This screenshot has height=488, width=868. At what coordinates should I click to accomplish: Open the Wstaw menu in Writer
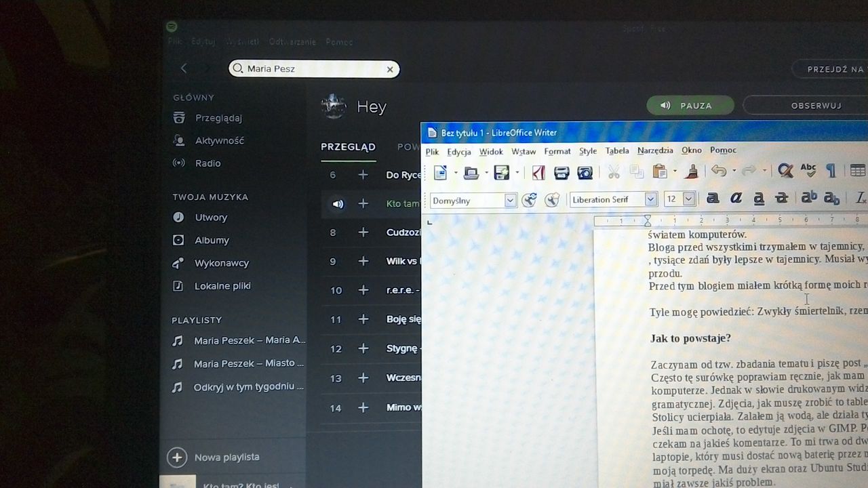[x=524, y=151]
